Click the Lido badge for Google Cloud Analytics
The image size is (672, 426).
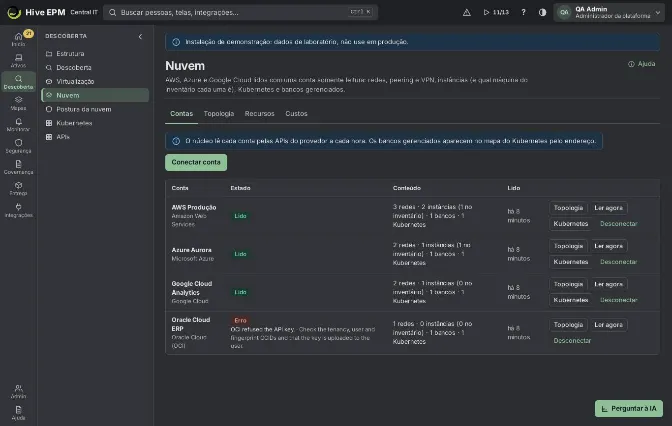point(240,292)
